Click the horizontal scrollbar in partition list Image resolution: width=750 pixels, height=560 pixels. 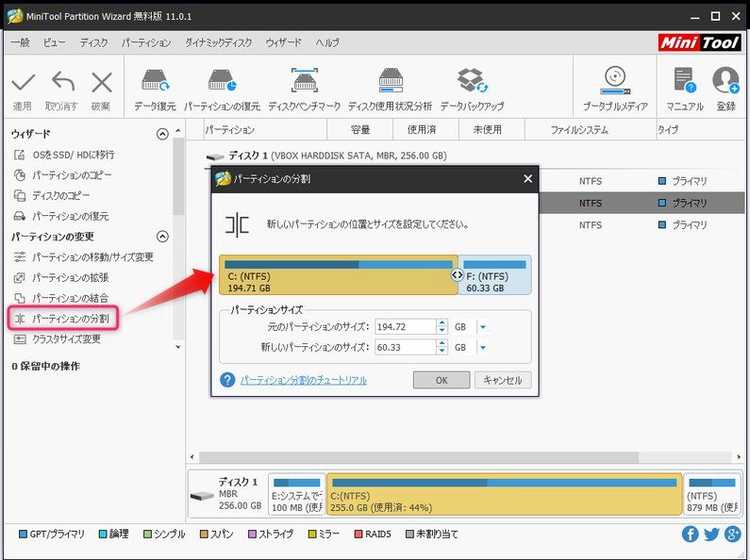coord(419,457)
